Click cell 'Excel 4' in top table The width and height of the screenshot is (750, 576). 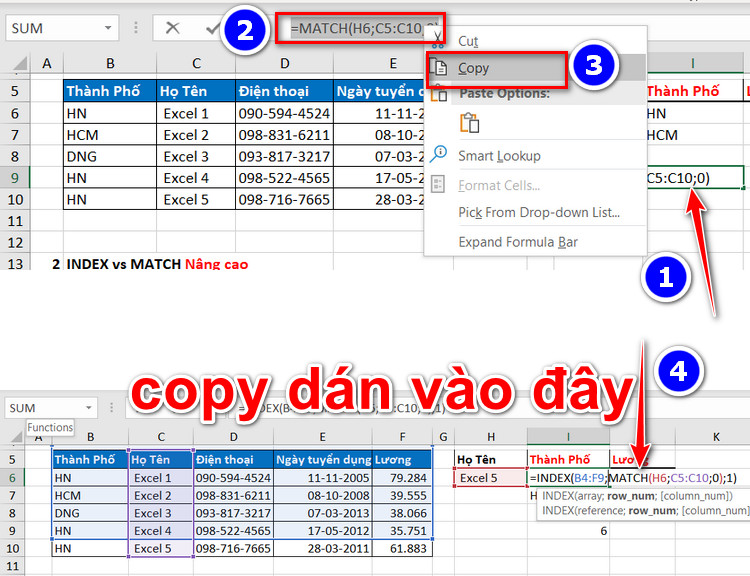[196, 178]
